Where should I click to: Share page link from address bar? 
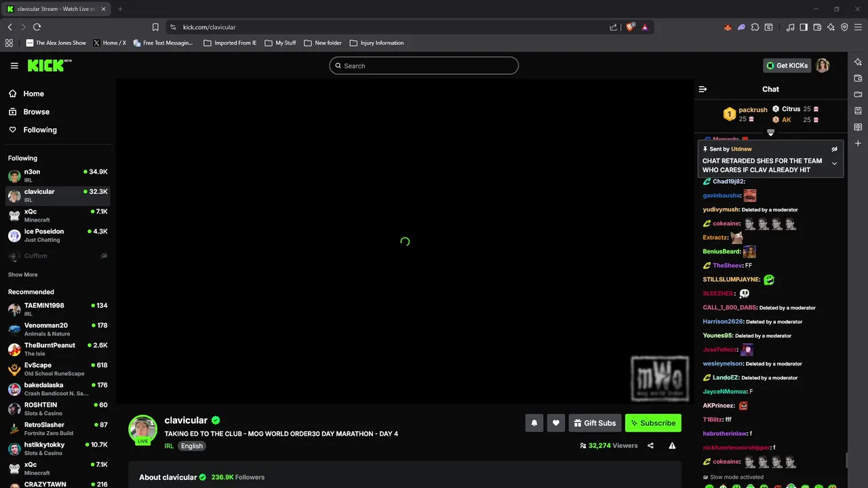[613, 27]
